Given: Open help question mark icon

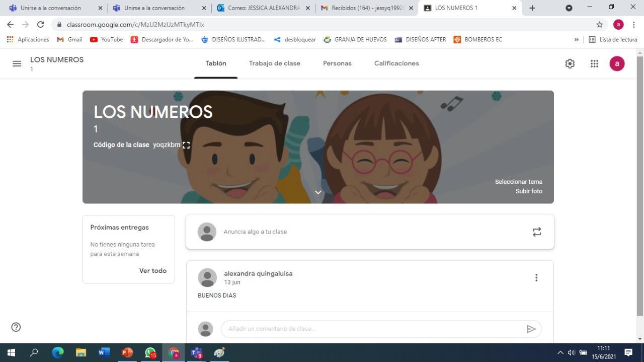Looking at the screenshot, I should coord(16,327).
